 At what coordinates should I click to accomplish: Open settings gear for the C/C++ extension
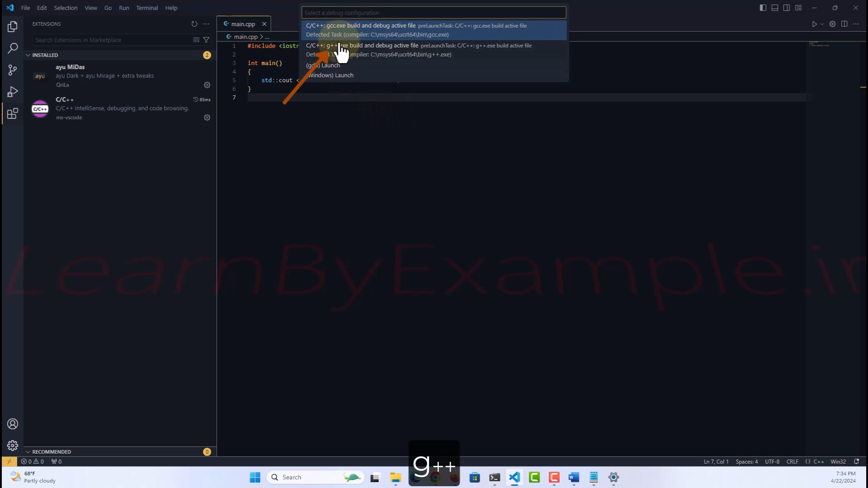(207, 117)
